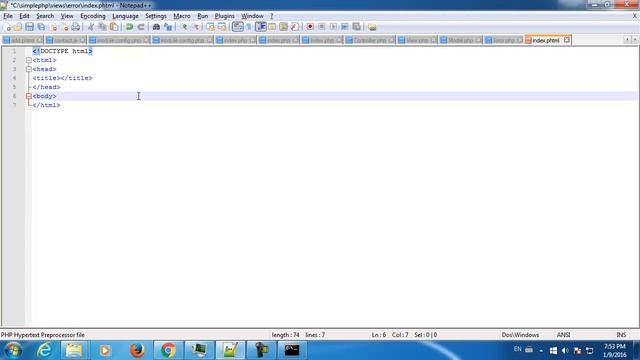
Task: Click Run Macro Multiple Times icon
Action: 344,27
